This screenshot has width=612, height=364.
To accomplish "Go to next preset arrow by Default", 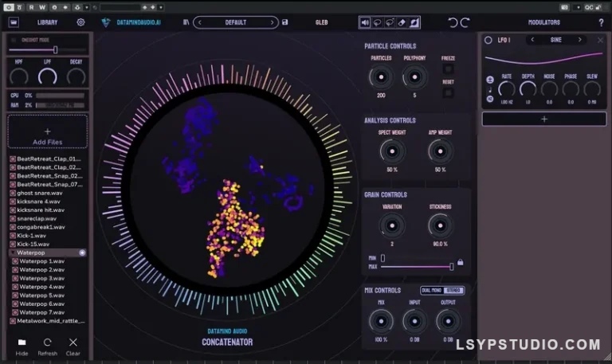I will tap(272, 22).
